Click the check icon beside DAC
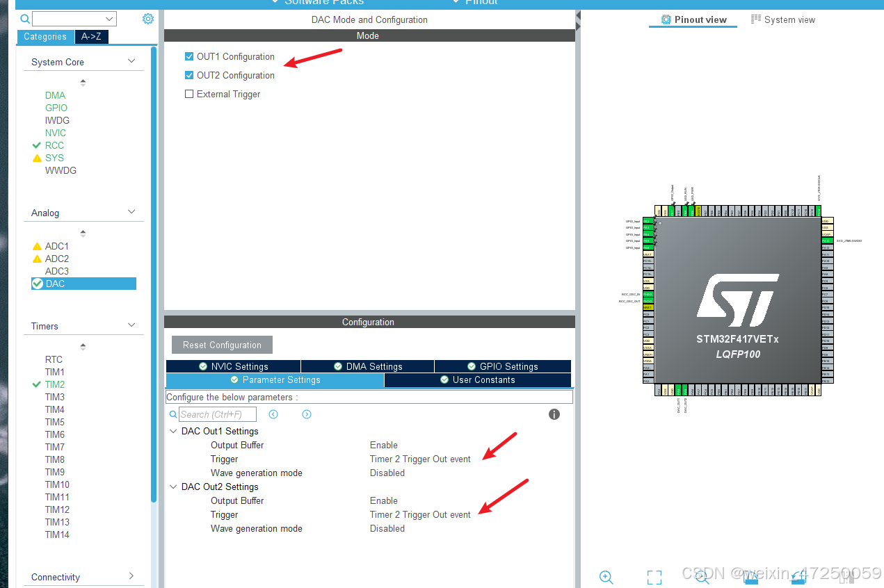 [37, 284]
